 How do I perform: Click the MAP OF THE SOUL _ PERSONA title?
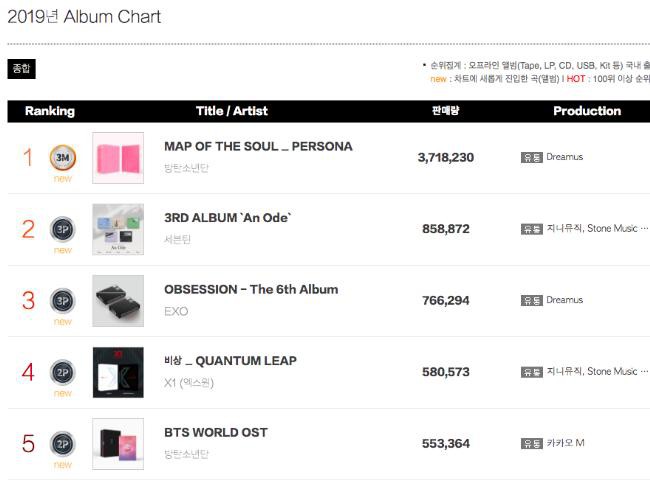point(258,146)
